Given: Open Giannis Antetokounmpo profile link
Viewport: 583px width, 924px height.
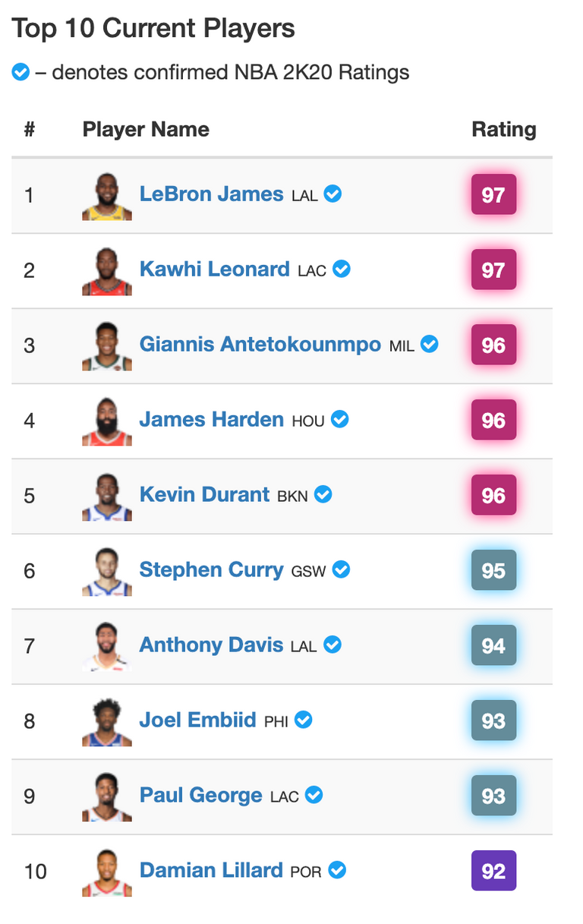Looking at the screenshot, I should (x=260, y=345).
